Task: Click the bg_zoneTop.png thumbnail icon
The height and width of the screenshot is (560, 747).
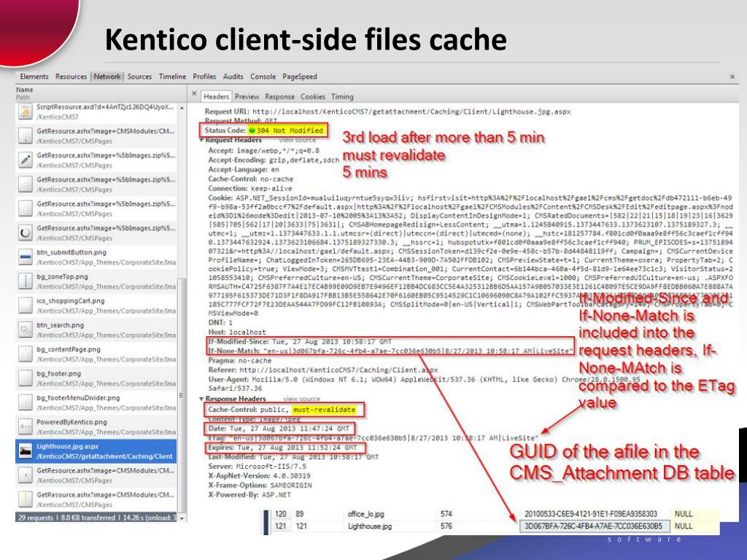Action: (x=26, y=281)
